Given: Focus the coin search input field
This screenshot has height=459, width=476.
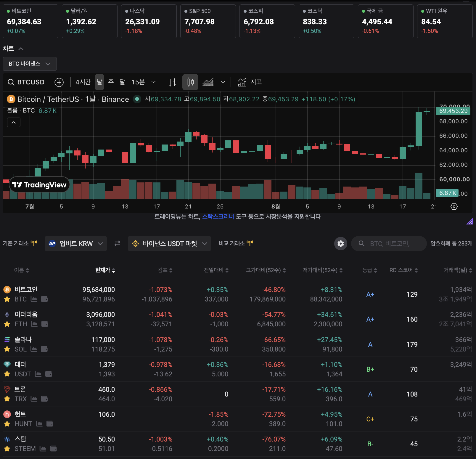Looking at the screenshot, I should 389,243.
